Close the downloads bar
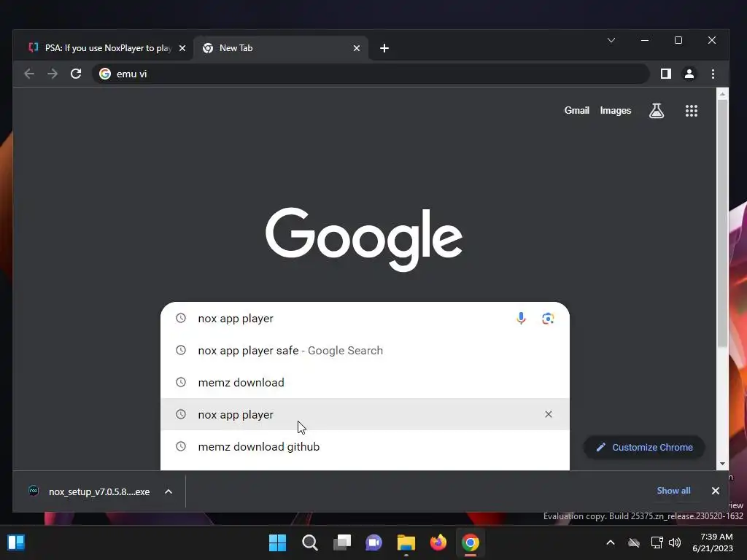The height and width of the screenshot is (560, 747). pos(715,491)
